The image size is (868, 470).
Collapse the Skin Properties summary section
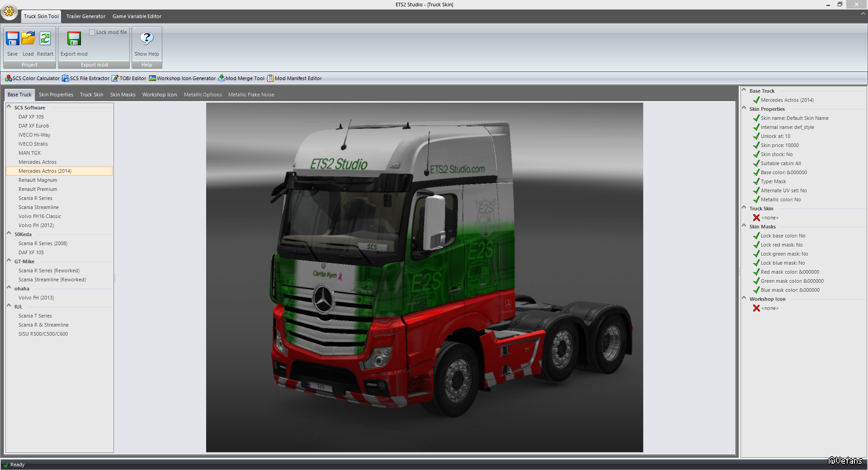[744, 108]
